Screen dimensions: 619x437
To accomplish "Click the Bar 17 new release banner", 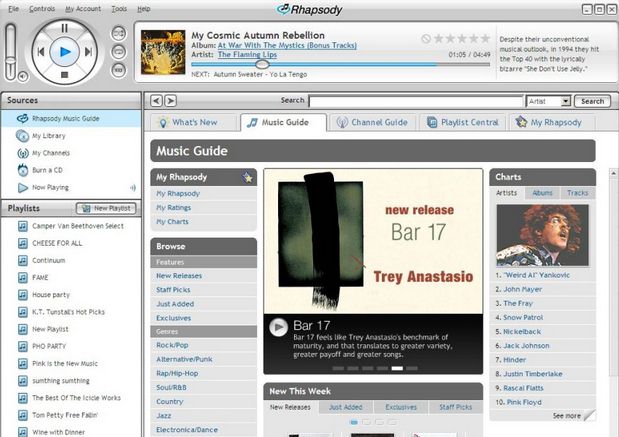I will [x=373, y=241].
